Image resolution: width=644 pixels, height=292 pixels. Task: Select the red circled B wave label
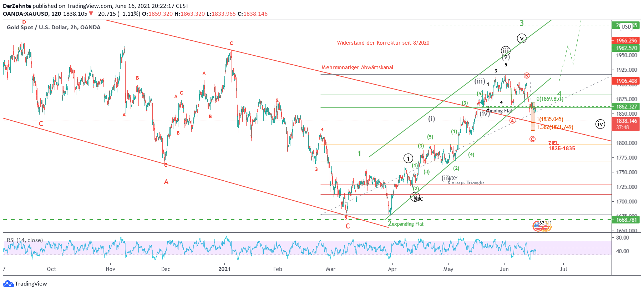[527, 75]
